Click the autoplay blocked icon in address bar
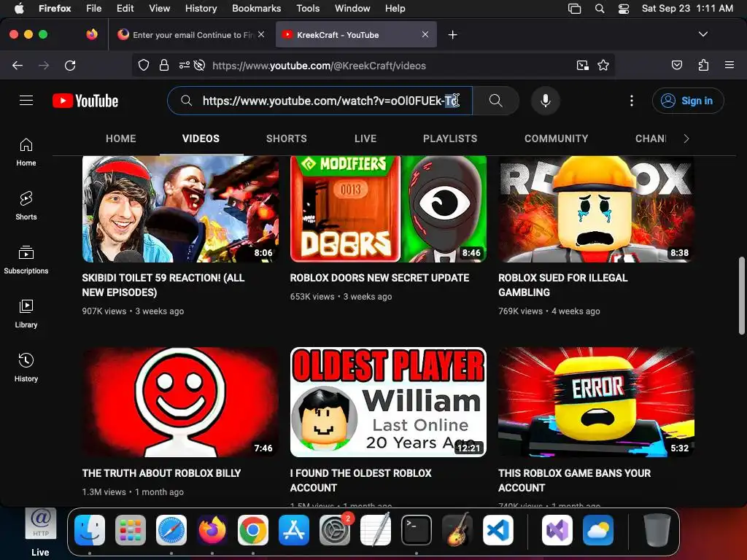Image resolution: width=747 pixels, height=560 pixels. point(200,65)
